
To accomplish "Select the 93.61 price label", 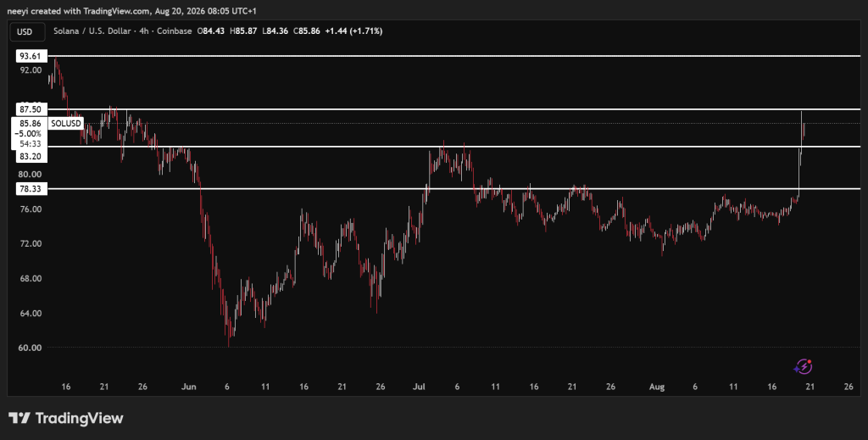I will click(x=31, y=56).
